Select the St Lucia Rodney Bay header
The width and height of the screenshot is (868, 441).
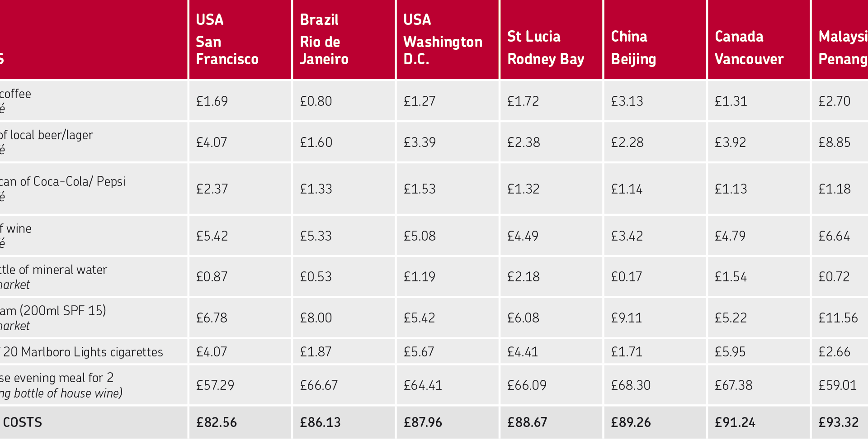(551, 39)
